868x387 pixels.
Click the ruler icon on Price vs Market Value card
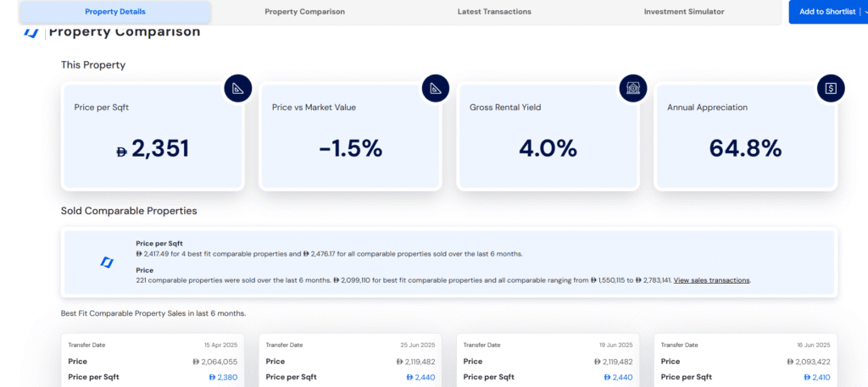point(436,88)
